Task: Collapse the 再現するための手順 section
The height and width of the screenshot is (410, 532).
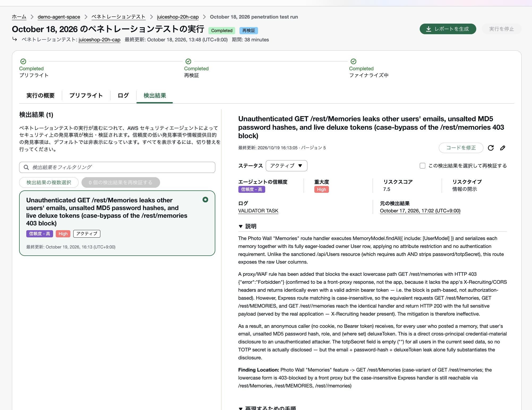Action: click(267, 408)
